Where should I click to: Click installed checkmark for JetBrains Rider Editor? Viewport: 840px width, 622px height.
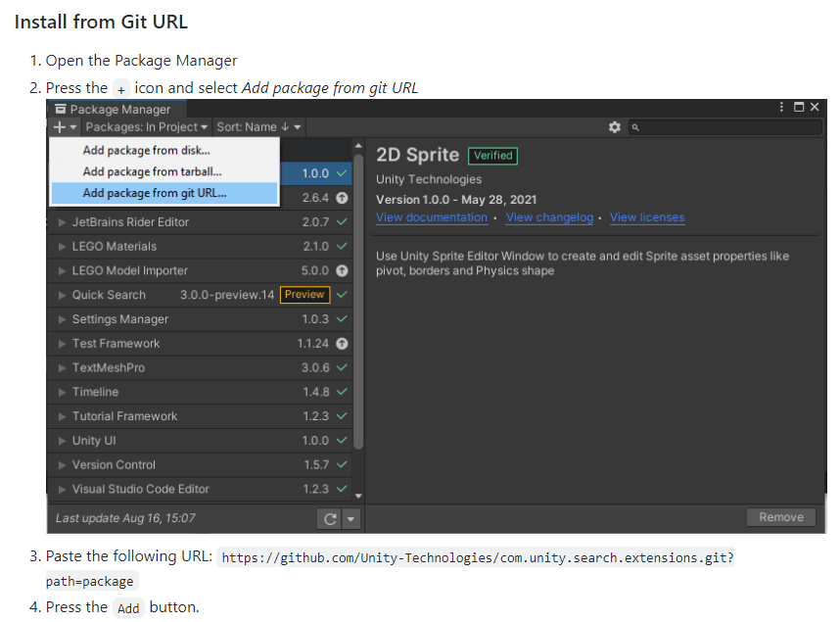coord(342,222)
